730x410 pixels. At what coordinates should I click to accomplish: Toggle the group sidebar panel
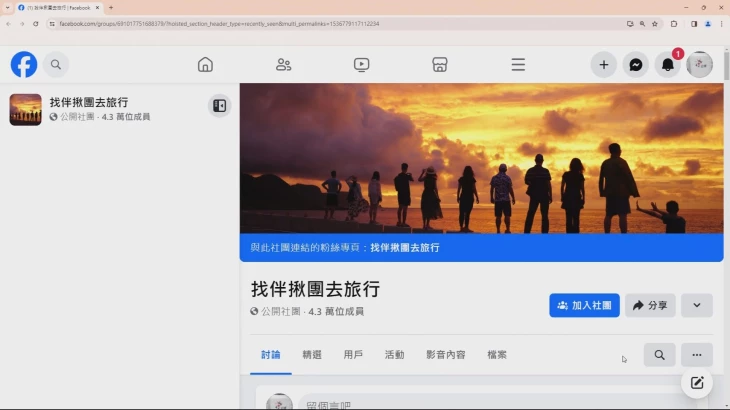[x=219, y=106]
